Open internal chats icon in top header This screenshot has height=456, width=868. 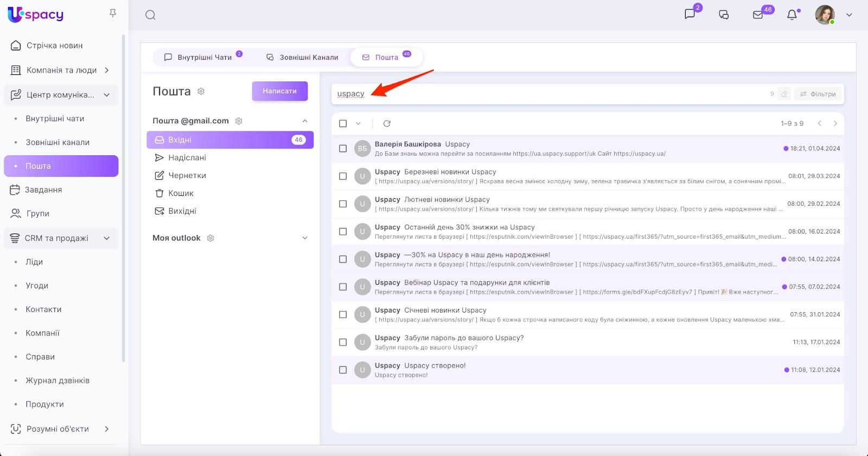point(690,15)
